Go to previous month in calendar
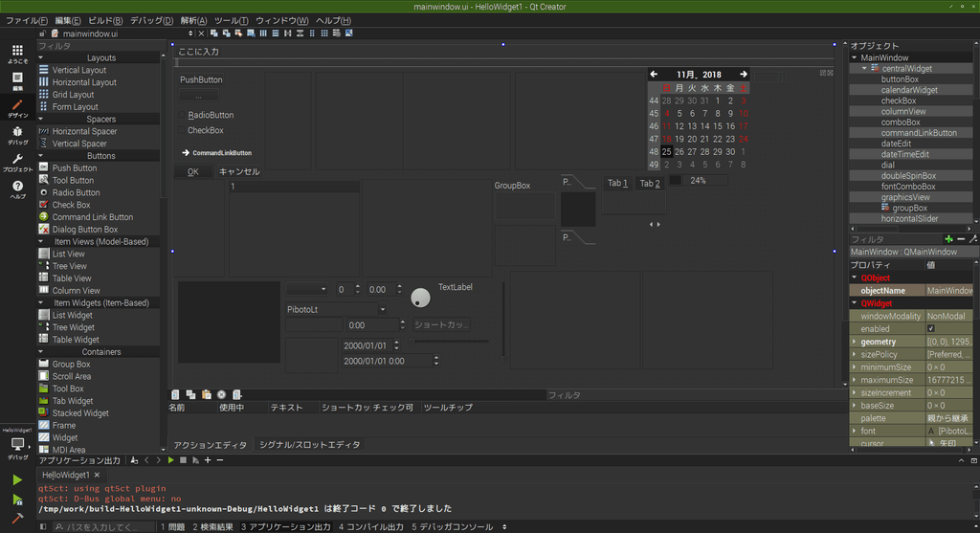The image size is (980, 533). click(x=654, y=75)
